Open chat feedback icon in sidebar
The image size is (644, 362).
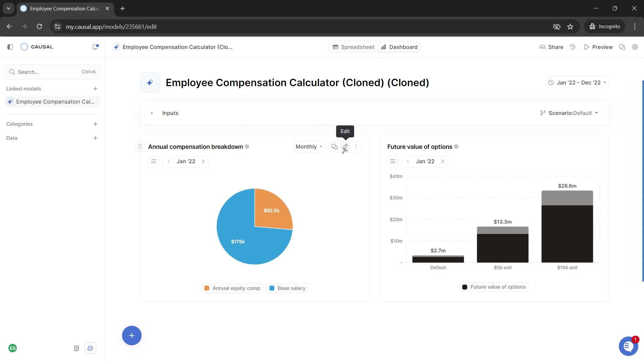click(90, 348)
